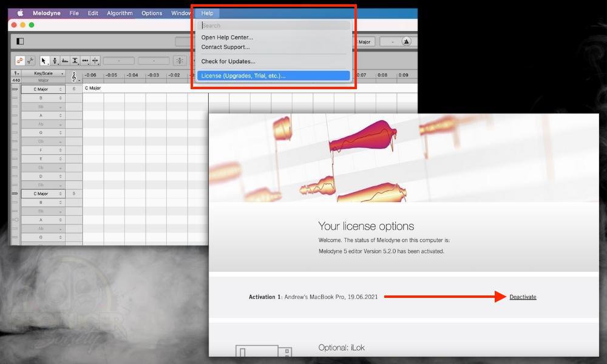Click the Major scale label under Key/Scale

point(43,81)
